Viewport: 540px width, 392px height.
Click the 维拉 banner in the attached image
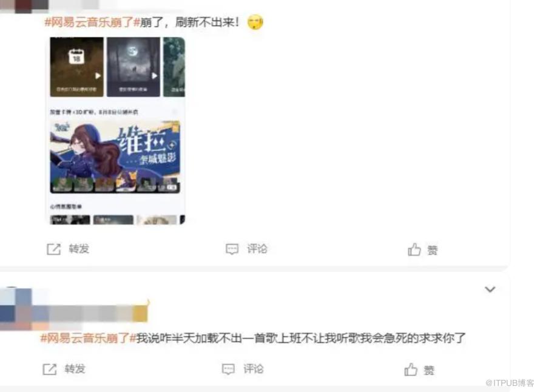pyautogui.click(x=115, y=157)
